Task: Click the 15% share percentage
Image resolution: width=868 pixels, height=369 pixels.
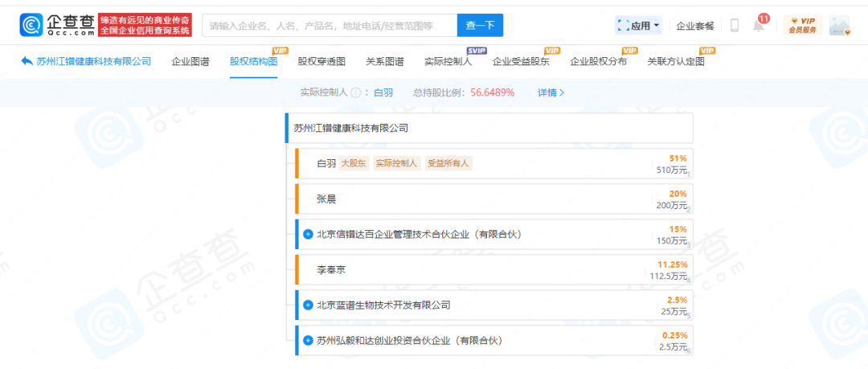Action: coord(678,229)
